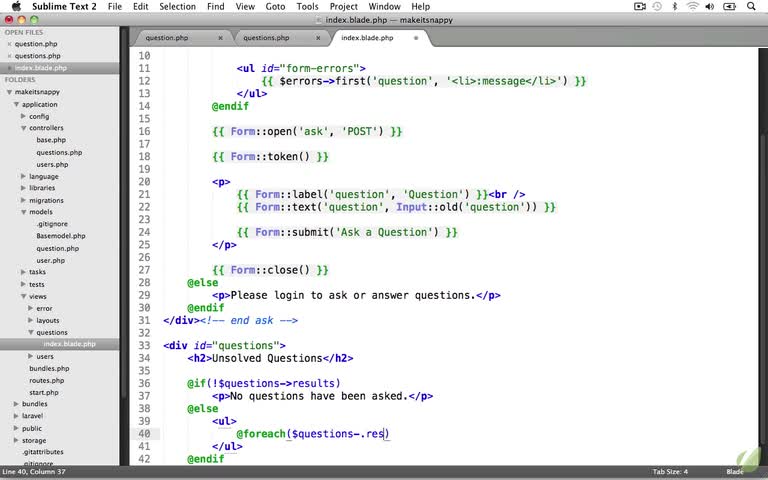Collapse the views folder
This screenshot has height=480, width=768.
point(23,296)
